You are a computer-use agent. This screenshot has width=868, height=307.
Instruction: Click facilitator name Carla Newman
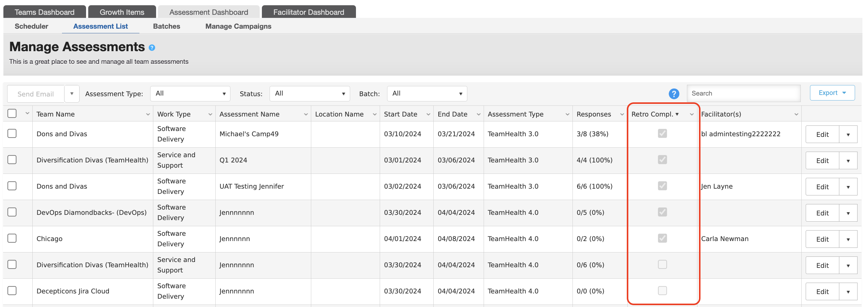click(x=725, y=239)
